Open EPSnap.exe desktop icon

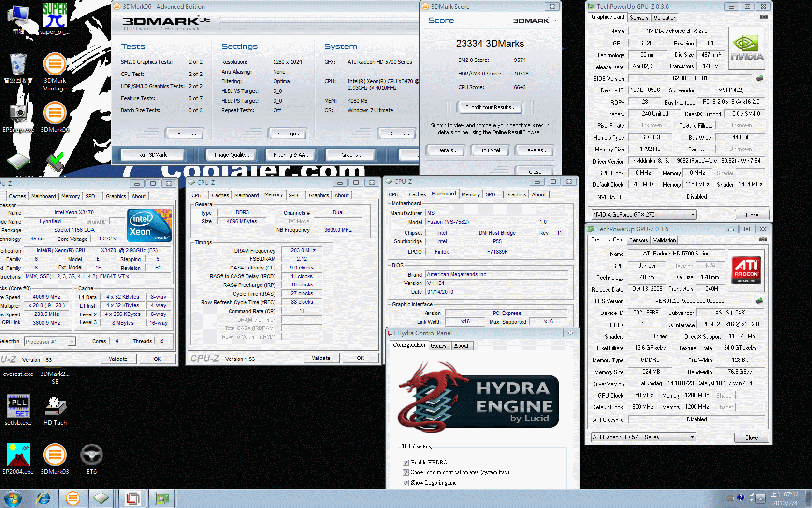point(18,116)
